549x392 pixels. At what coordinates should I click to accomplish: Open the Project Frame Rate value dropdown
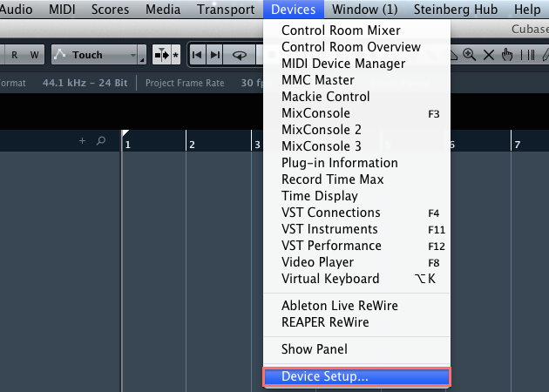tap(251, 83)
